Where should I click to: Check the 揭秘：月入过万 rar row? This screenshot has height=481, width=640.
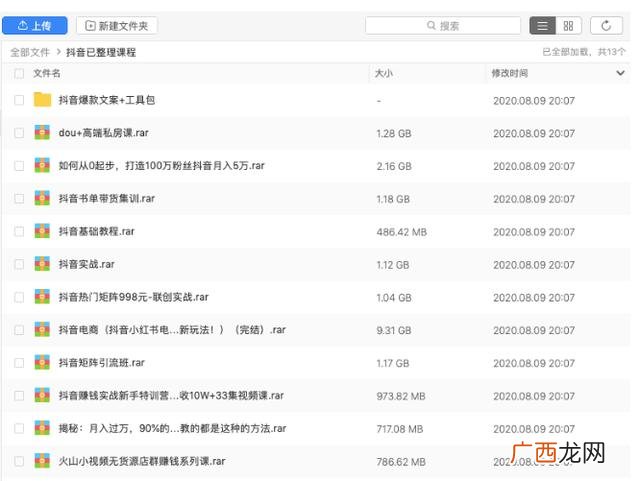[x=19, y=428]
